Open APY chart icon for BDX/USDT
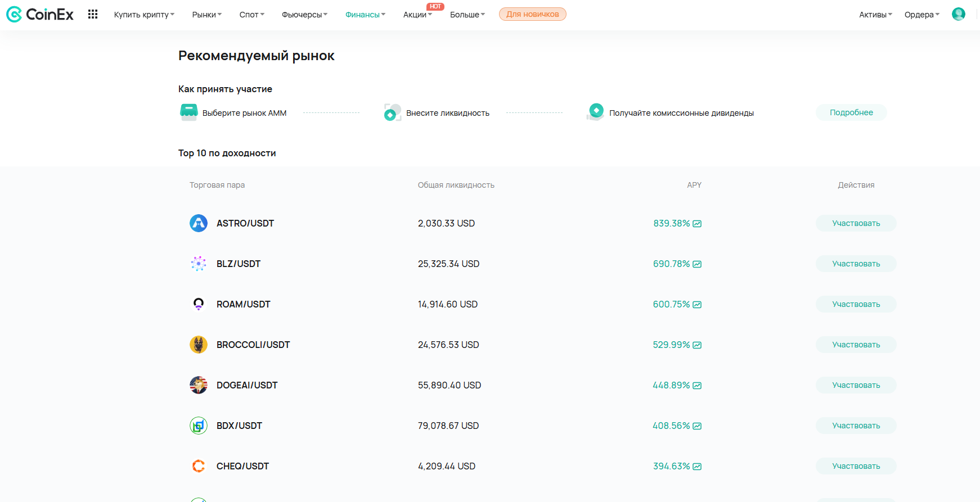 coord(697,426)
